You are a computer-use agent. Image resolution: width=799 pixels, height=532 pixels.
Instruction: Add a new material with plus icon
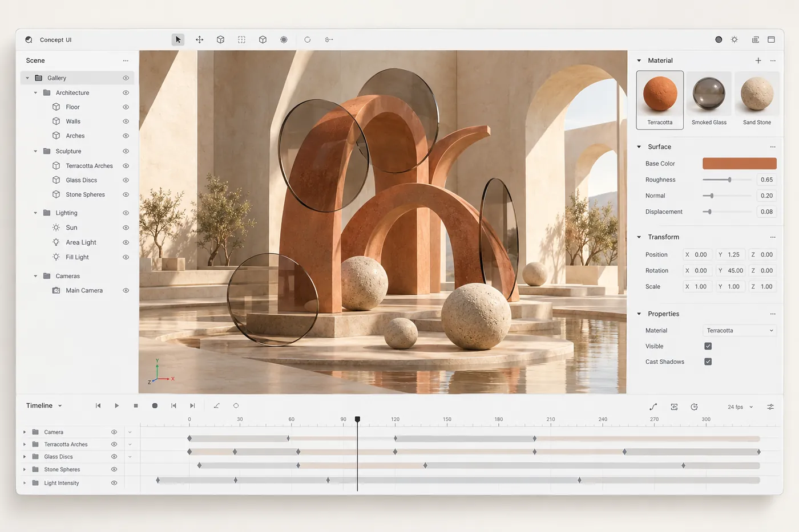click(x=758, y=60)
